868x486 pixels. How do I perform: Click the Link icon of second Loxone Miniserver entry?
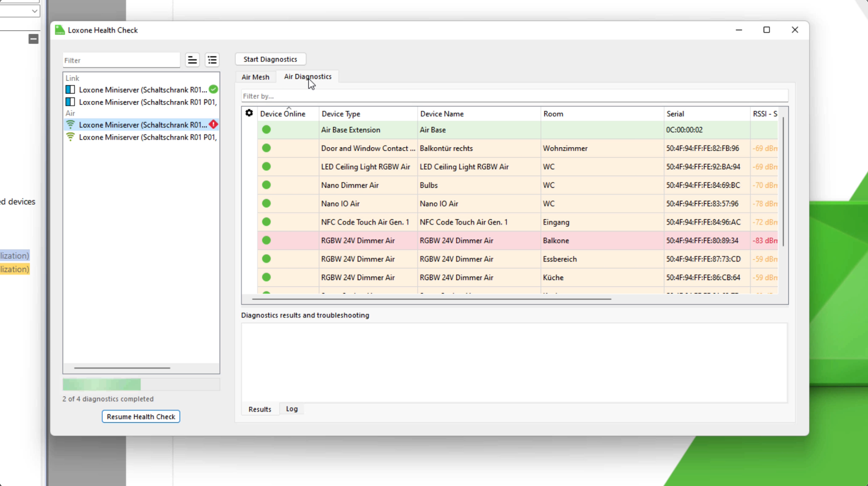pos(70,102)
